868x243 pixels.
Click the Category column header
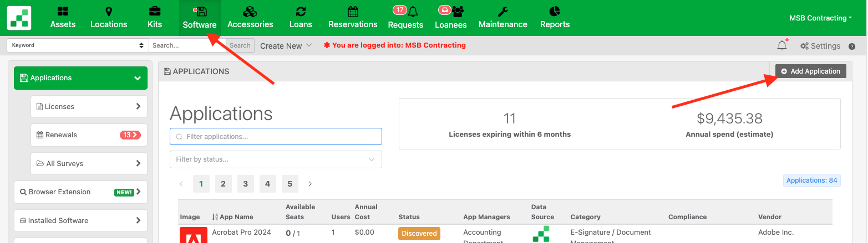(585, 217)
